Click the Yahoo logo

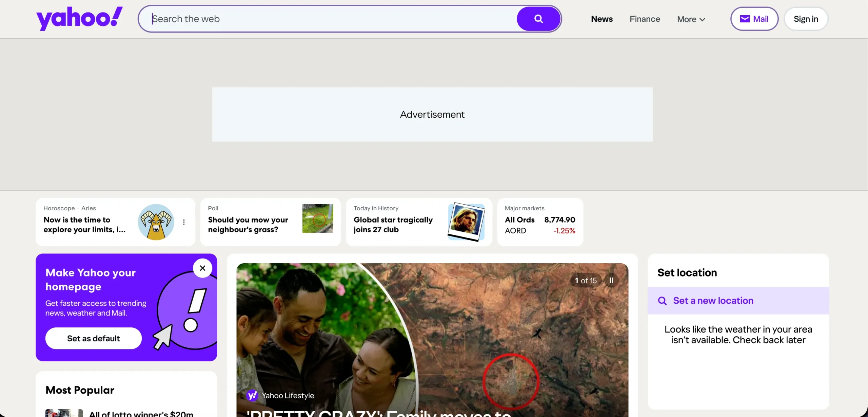pyautogui.click(x=79, y=18)
